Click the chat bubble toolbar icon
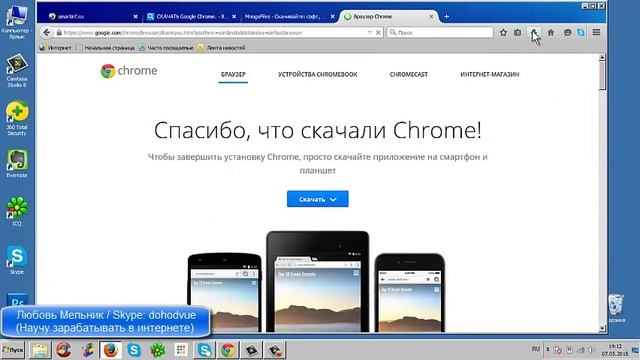This screenshot has width=640, height=360. point(567,32)
